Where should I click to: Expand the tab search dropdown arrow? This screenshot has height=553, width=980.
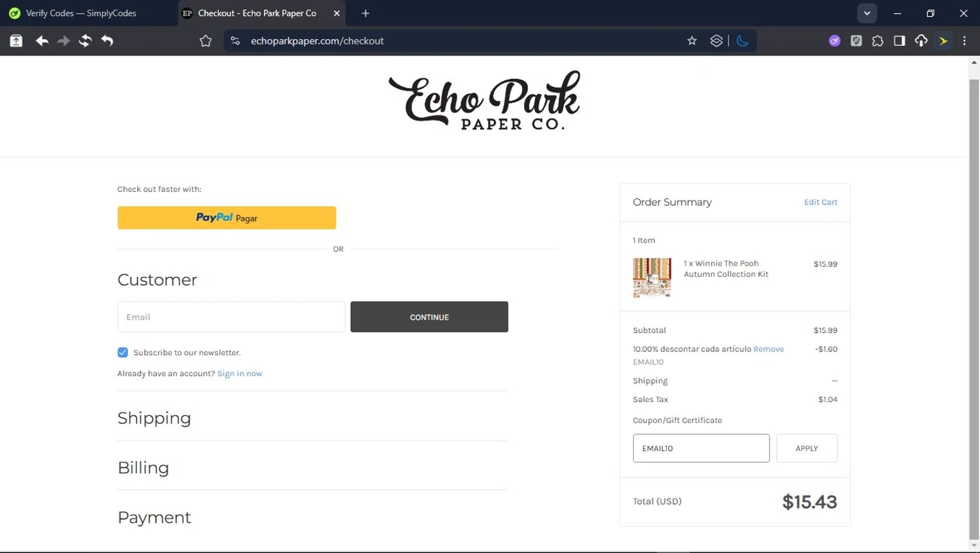(867, 13)
